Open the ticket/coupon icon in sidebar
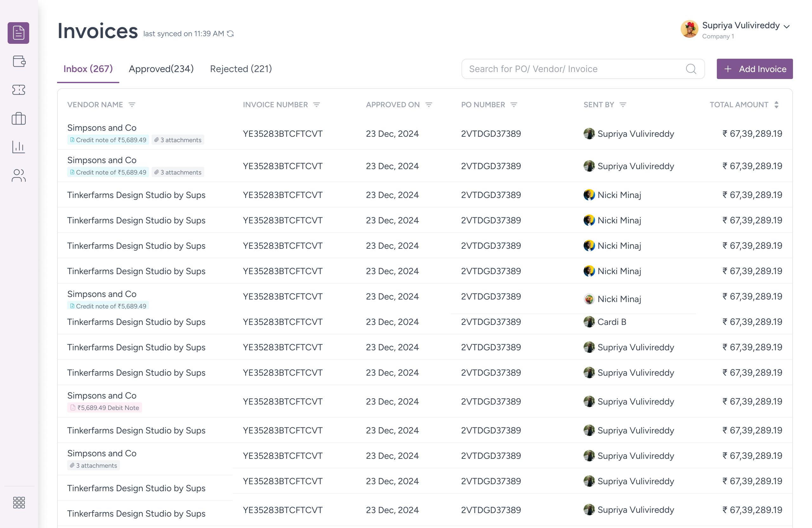Viewport: 812px width, 528px height. click(x=19, y=90)
